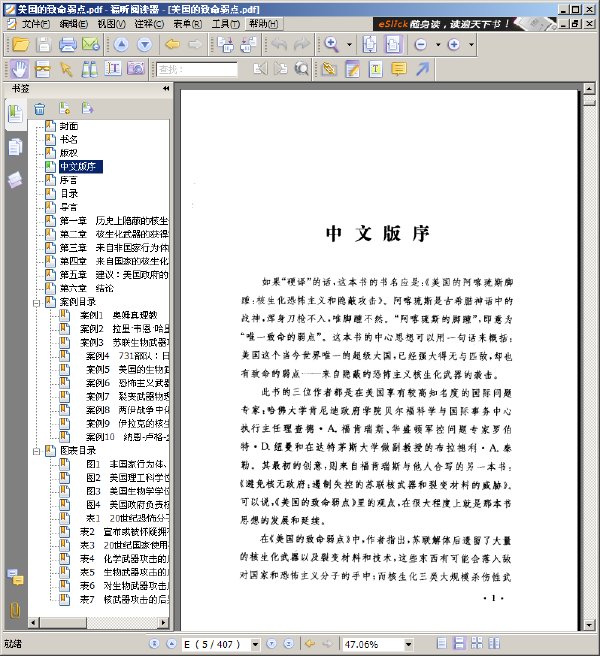Collapse the 案例目录 bookmark tree node
Image resolution: width=600 pixels, height=656 pixels.
click(x=36, y=303)
